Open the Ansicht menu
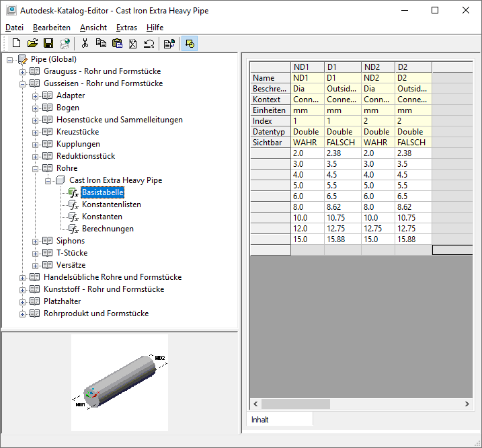The width and height of the screenshot is (482, 448). (93, 28)
